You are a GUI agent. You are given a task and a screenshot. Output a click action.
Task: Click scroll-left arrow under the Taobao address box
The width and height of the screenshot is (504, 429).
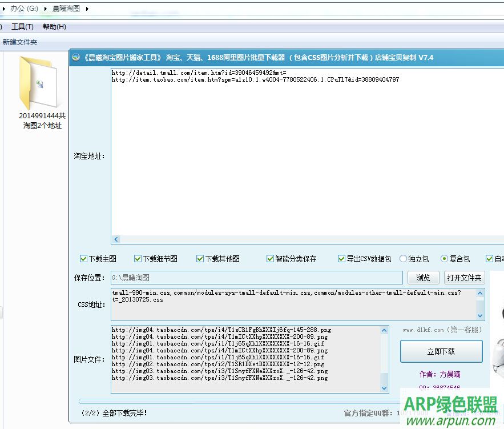click(x=116, y=240)
